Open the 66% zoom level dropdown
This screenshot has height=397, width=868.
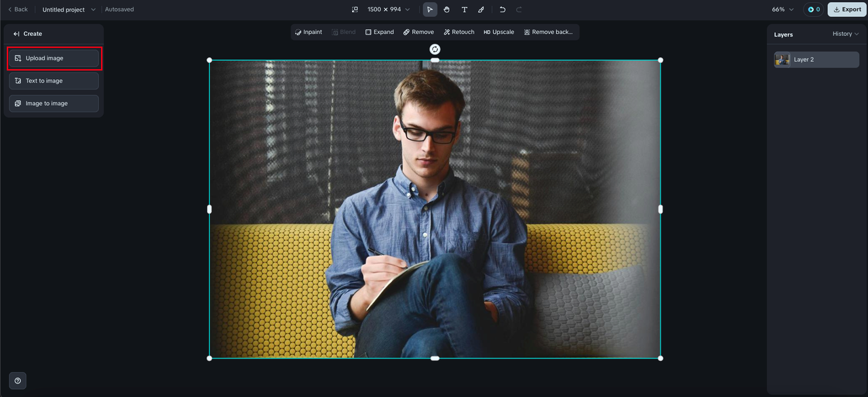coord(783,9)
